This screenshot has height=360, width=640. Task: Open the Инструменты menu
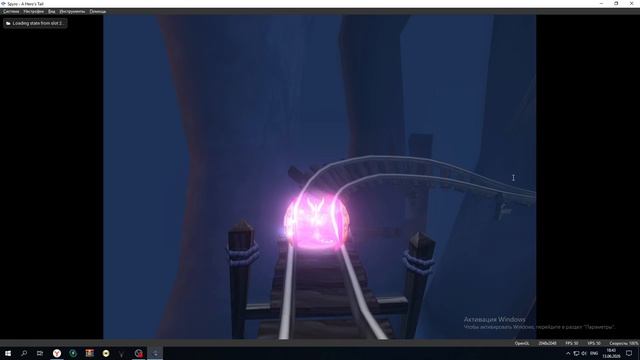[72, 11]
